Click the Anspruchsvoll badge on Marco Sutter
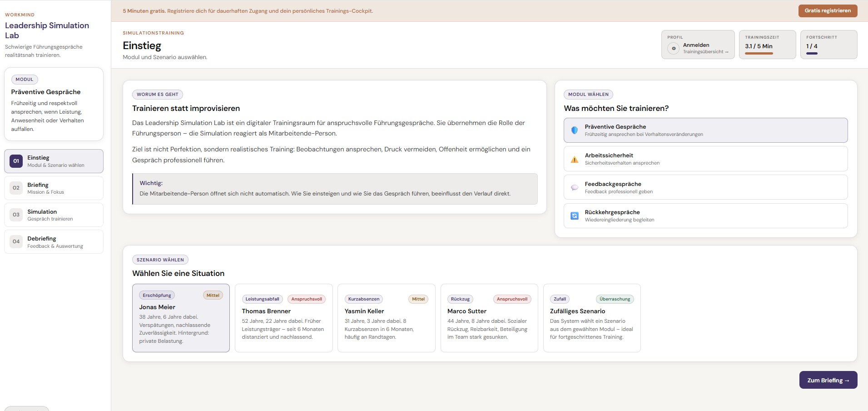 click(x=512, y=299)
